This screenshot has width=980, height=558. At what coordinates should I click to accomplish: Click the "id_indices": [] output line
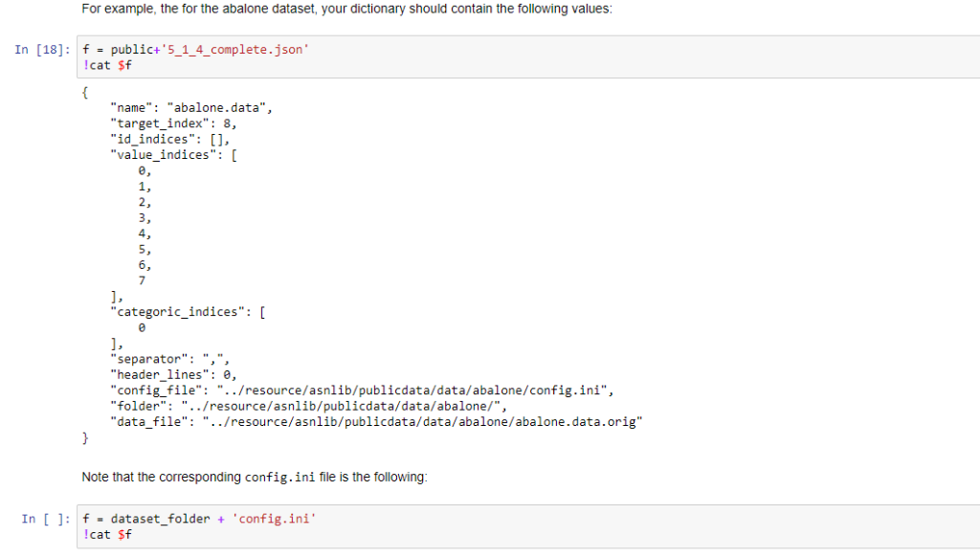[x=170, y=139]
